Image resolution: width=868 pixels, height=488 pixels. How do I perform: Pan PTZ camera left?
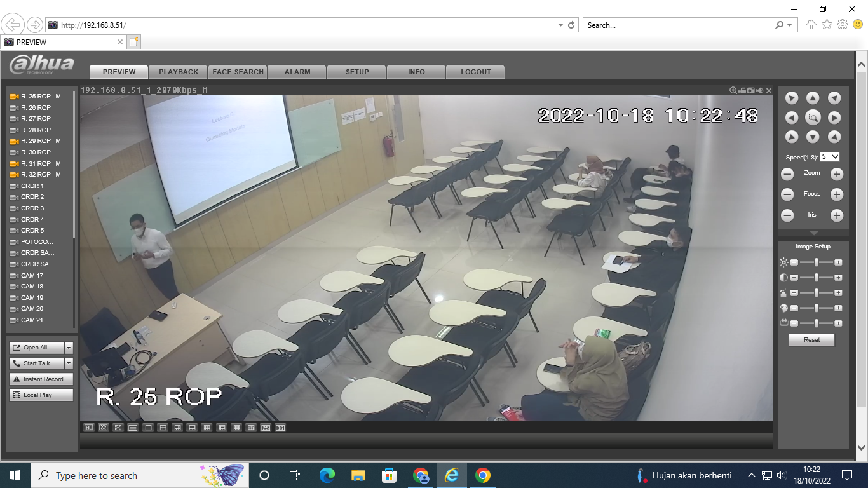coord(792,118)
